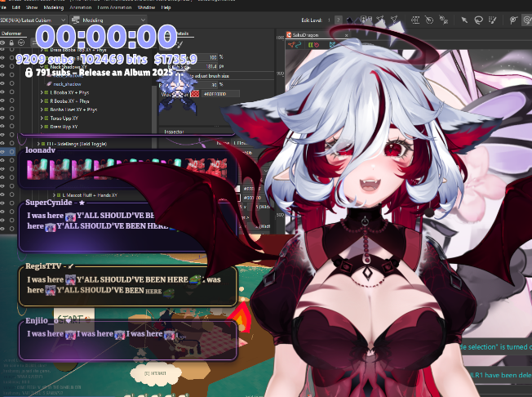Hide the Dress Upp XY deformer

pyautogui.click(x=2, y=127)
